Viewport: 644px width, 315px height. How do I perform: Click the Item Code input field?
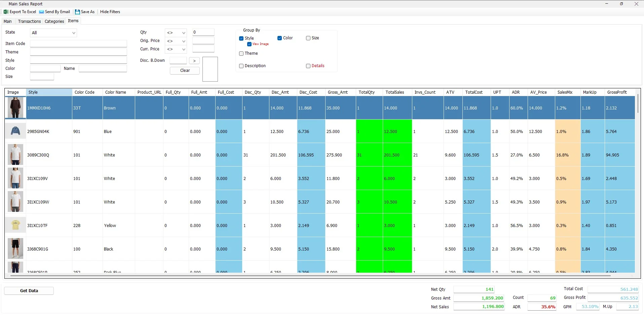pyautogui.click(x=79, y=44)
